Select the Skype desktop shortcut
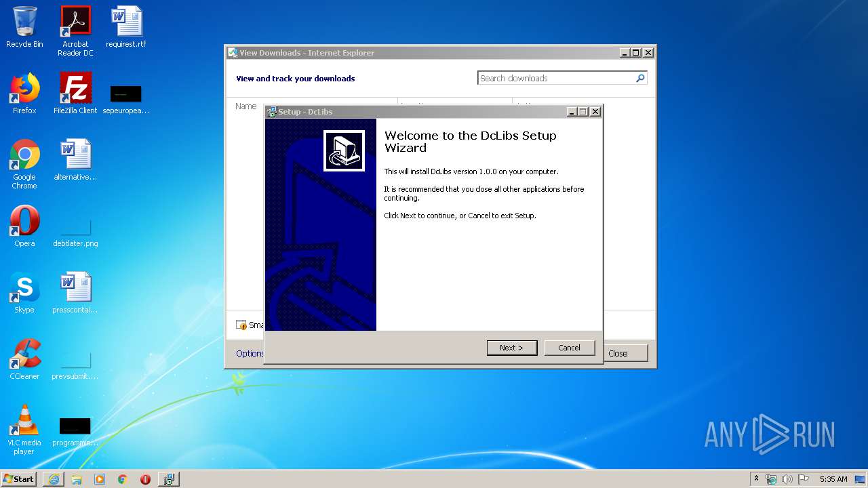 tap(24, 293)
